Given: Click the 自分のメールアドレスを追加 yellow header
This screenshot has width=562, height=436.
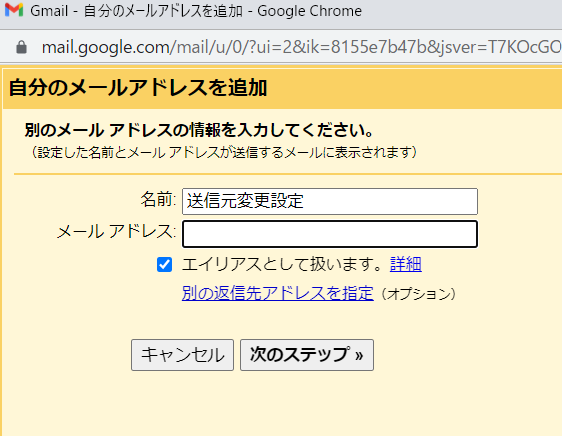Looking at the screenshot, I should tap(282, 88).
